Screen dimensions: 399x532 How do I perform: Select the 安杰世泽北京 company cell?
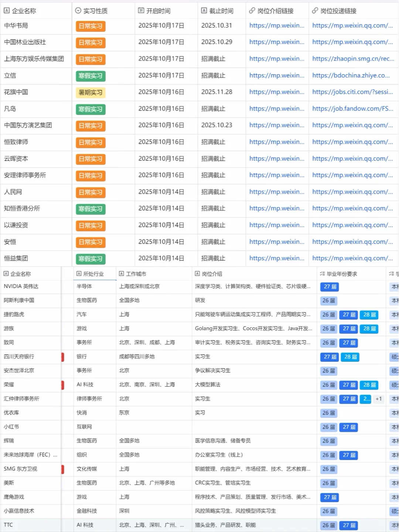[x=31, y=371]
